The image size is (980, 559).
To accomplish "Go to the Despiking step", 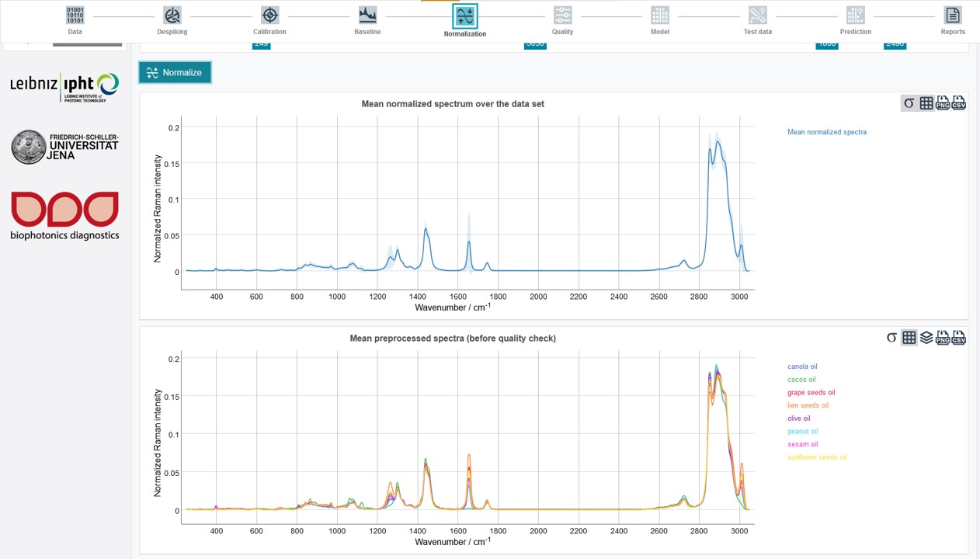I will point(172,20).
